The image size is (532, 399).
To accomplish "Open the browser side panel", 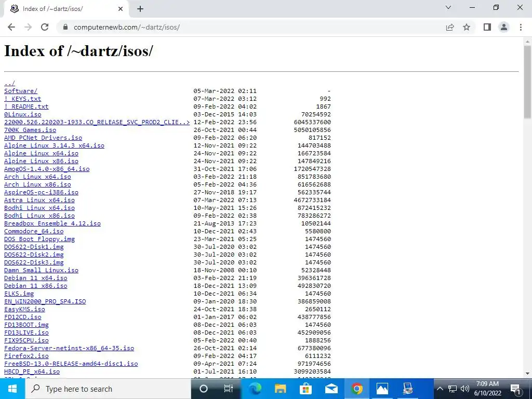I will [487, 27].
